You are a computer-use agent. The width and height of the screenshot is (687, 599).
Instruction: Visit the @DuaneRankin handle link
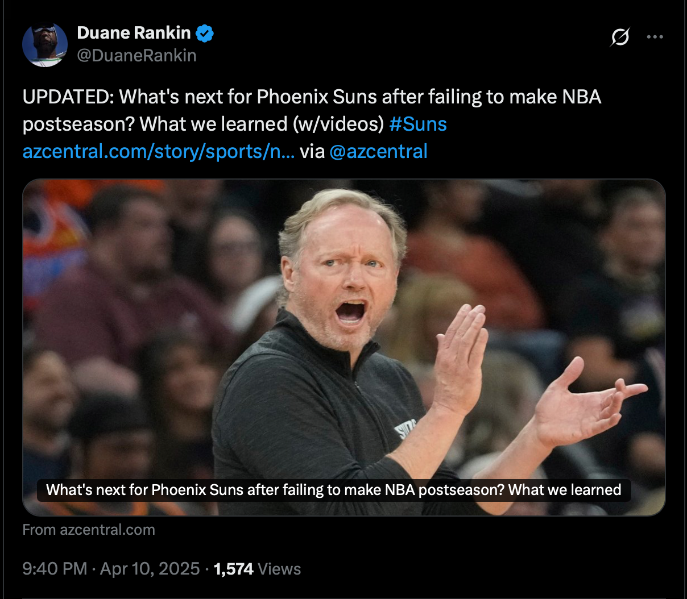pos(137,56)
